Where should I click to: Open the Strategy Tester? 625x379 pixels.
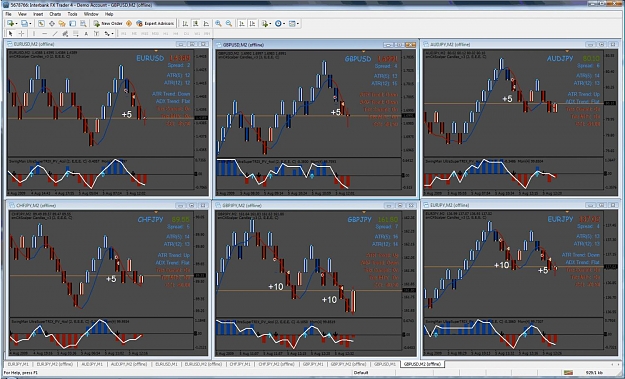tap(83, 24)
